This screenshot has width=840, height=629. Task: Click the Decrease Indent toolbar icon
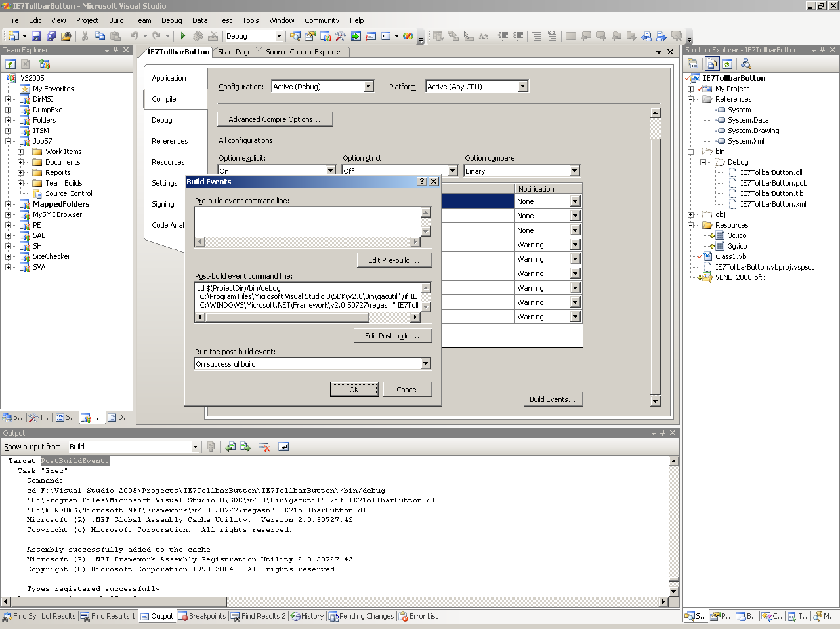click(503, 36)
